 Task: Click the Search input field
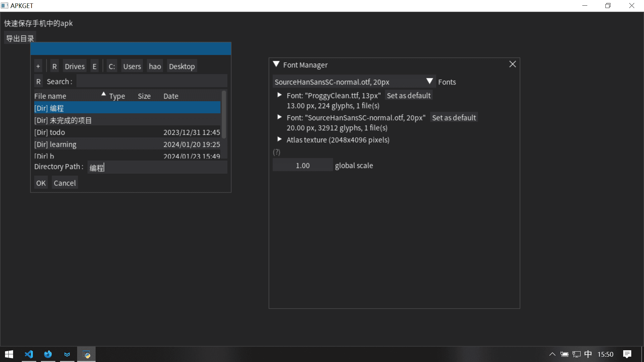[152, 81]
